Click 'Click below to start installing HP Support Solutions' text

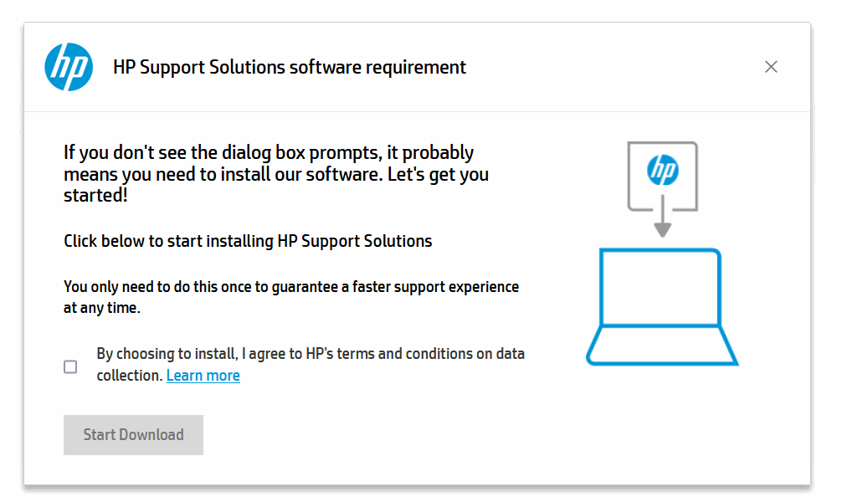248,242
